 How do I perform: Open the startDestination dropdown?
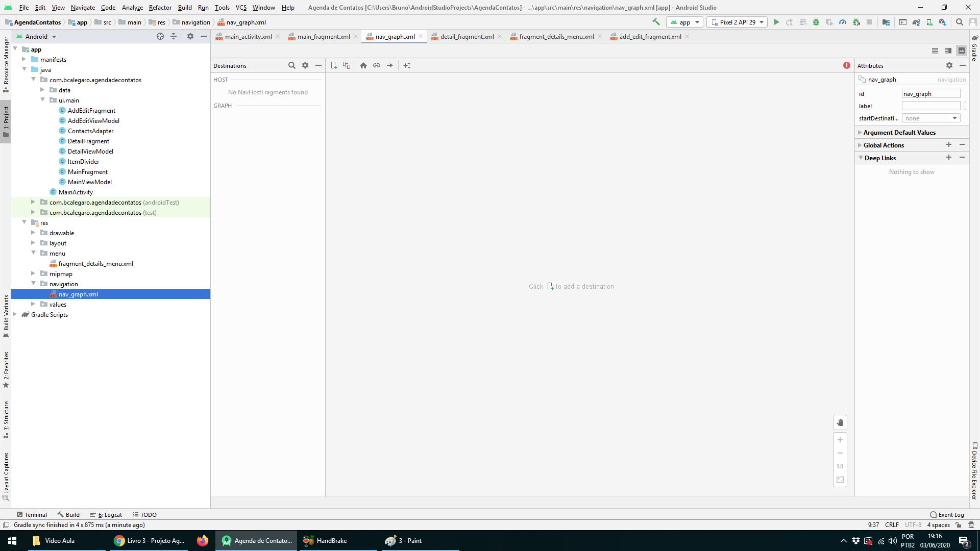click(x=931, y=118)
